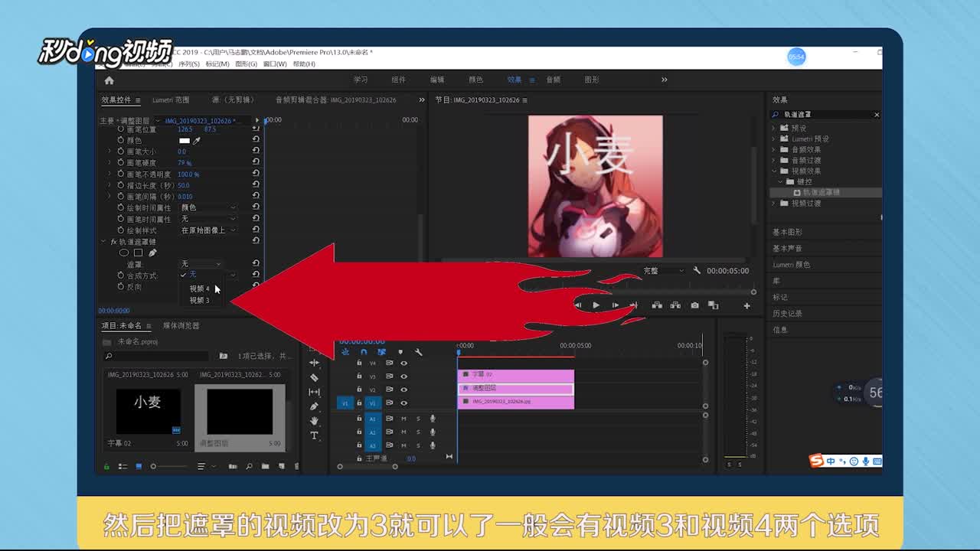980x551 pixels.
Task: Show more workspaces via double chevron
Action: tap(664, 80)
